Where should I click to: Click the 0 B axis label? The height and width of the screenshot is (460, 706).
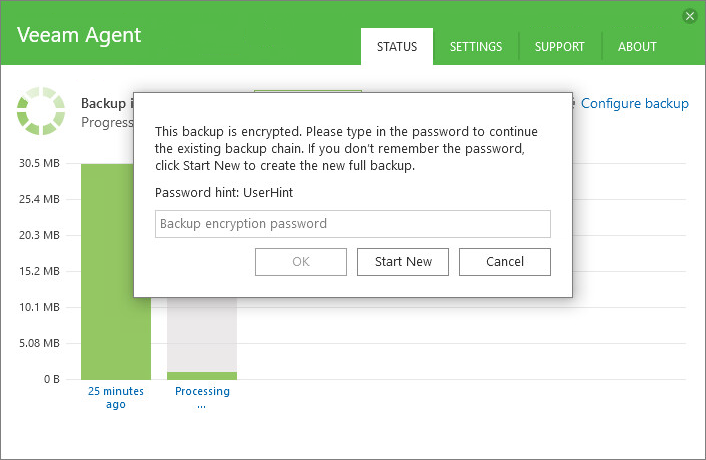pos(50,379)
